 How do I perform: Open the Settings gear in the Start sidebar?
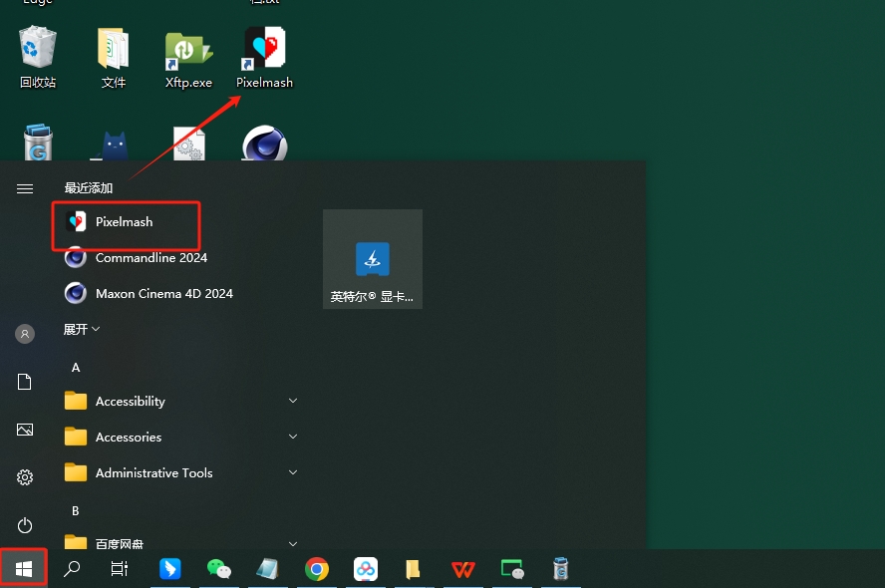coord(25,477)
